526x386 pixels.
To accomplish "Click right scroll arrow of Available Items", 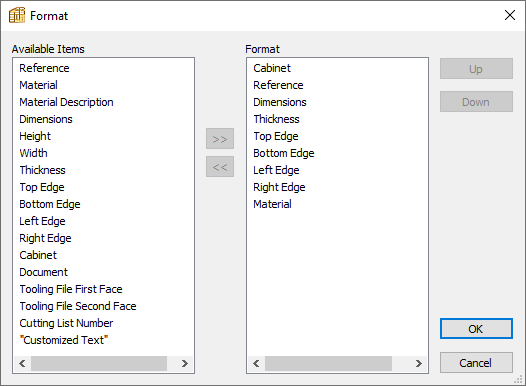I will pyautogui.click(x=185, y=363).
